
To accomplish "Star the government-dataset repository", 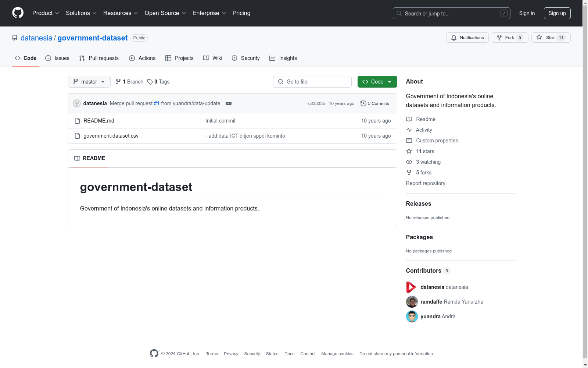I will [551, 38].
